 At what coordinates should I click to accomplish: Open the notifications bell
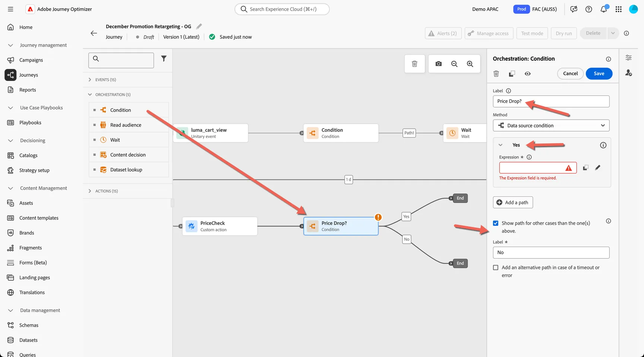coord(604,9)
